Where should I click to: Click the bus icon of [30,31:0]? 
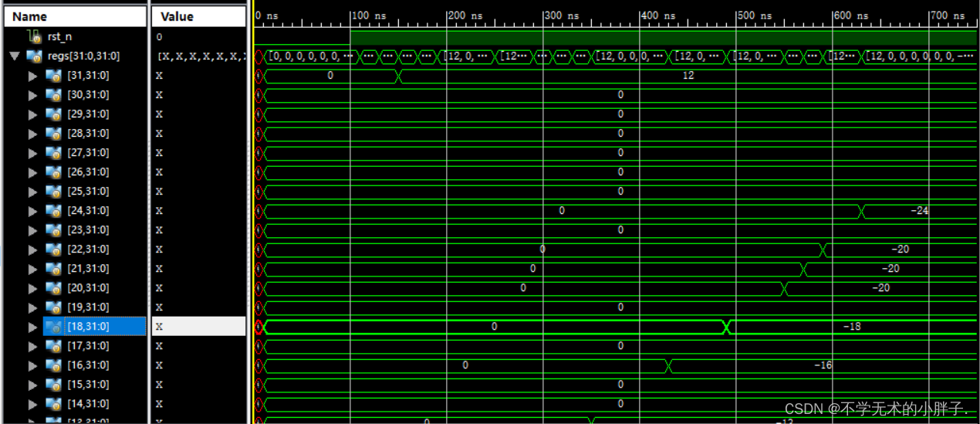[52, 94]
